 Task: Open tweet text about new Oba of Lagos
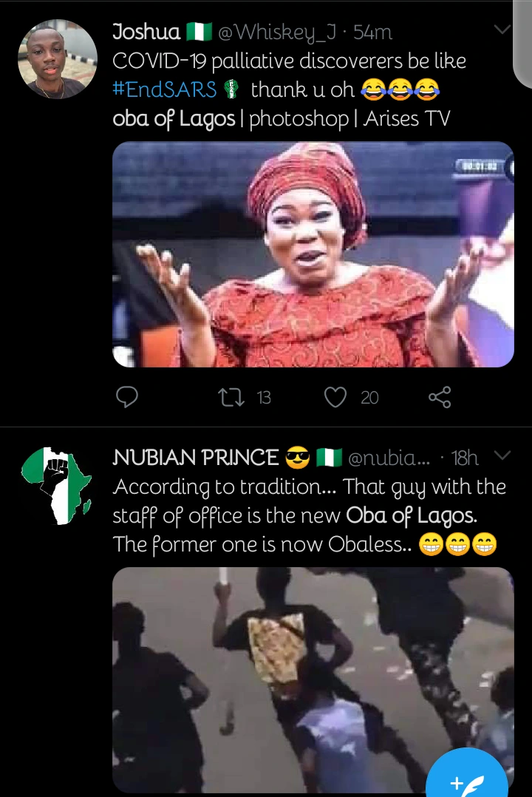[x=309, y=516]
